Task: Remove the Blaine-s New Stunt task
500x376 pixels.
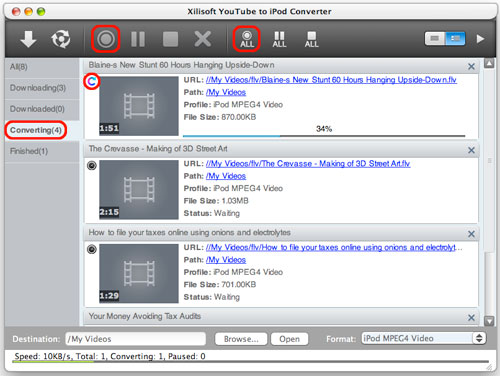Action: (x=471, y=66)
